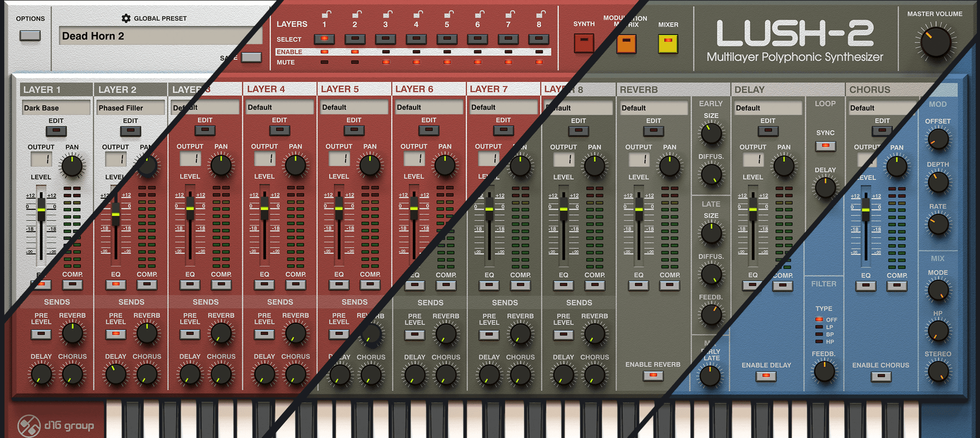Toggle Layer 2 EQ button
Image resolution: width=980 pixels, height=438 pixels.
115,284
